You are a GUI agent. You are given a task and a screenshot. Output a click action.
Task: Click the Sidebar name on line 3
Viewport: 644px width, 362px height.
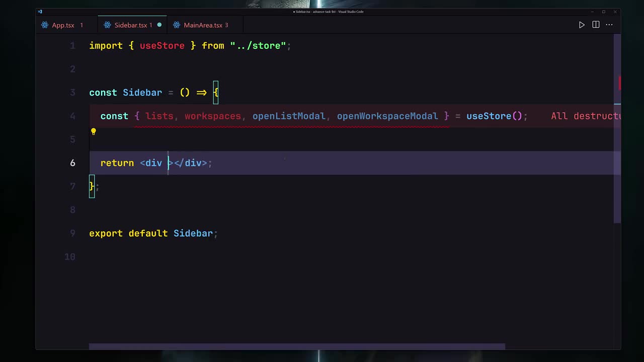(x=142, y=93)
